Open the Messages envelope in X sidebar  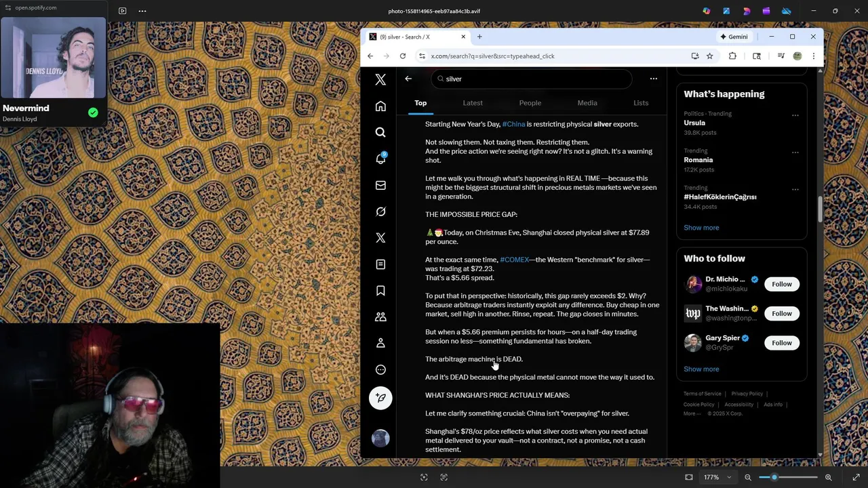pyautogui.click(x=380, y=185)
